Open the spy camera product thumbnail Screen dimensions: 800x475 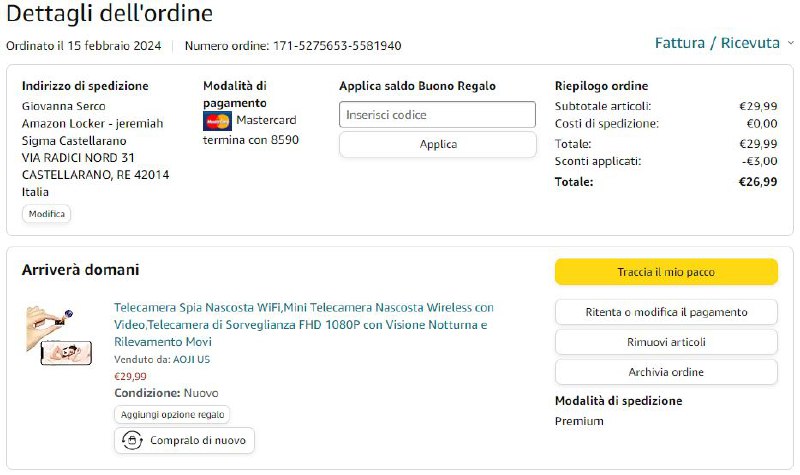point(59,335)
